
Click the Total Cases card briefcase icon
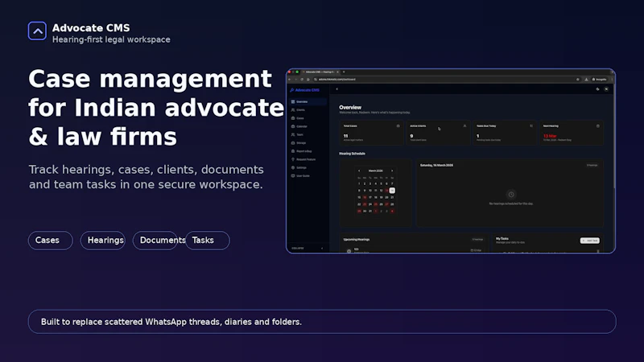click(398, 126)
